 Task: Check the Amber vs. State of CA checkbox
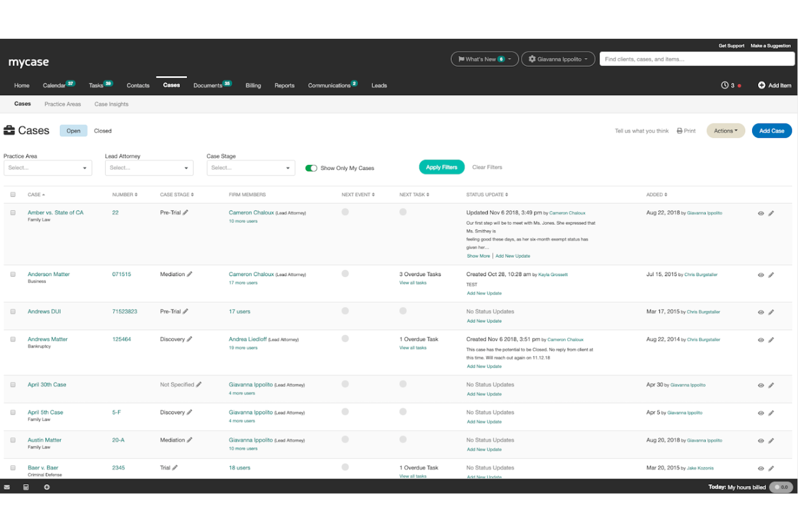pyautogui.click(x=13, y=213)
